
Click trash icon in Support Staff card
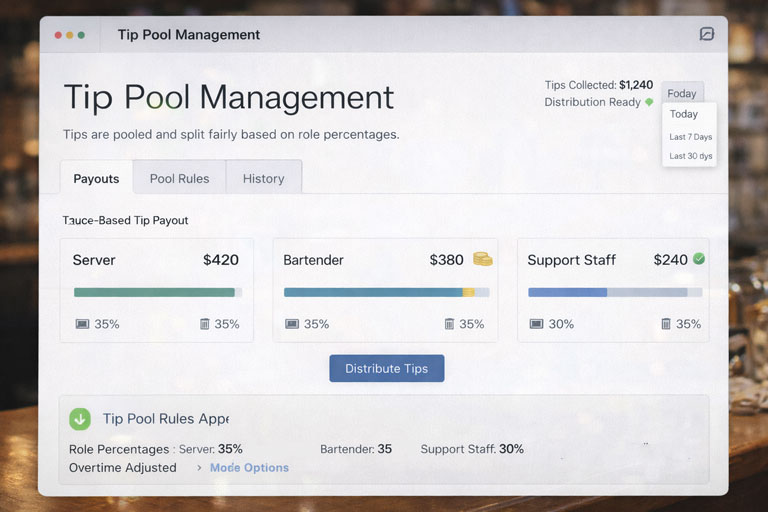[x=666, y=324]
